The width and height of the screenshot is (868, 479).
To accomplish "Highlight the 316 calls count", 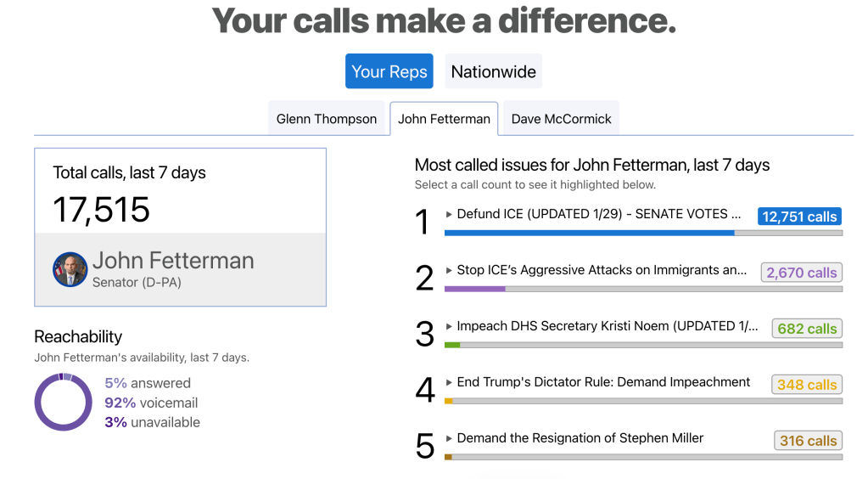I will tap(808, 441).
